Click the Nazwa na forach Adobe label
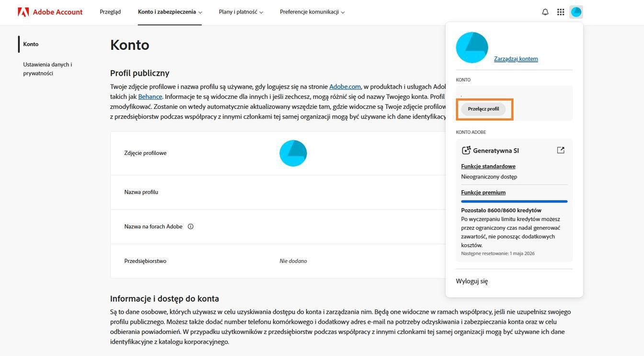 [153, 226]
